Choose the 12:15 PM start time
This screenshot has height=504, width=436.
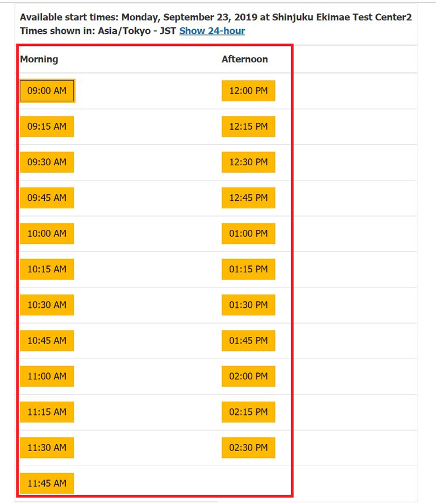pos(248,126)
